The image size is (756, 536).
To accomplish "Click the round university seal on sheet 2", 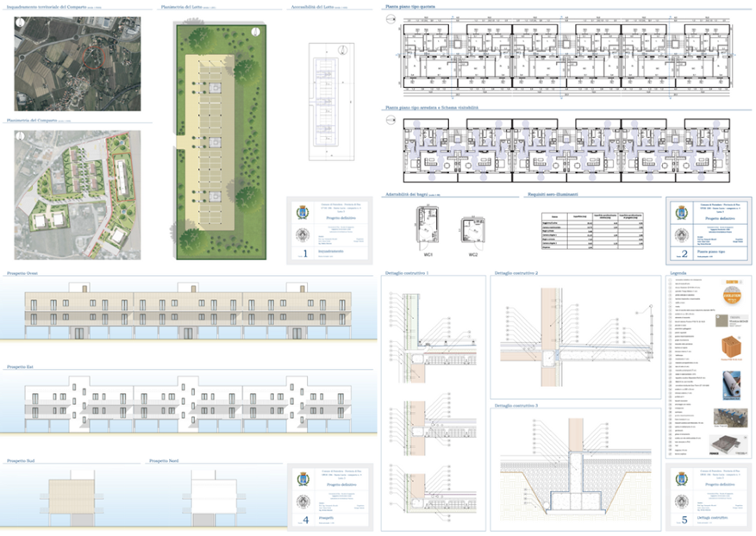I will pyautogui.click(x=680, y=235).
